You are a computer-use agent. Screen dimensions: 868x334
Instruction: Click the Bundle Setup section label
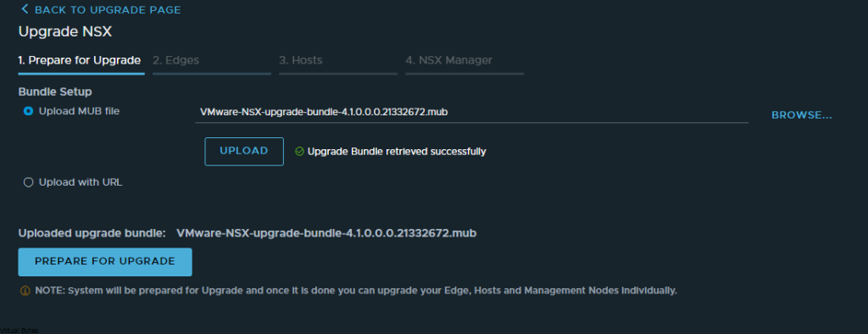click(55, 92)
